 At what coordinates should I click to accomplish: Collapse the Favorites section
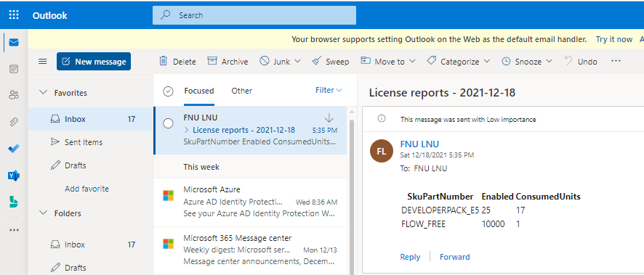pyautogui.click(x=43, y=93)
